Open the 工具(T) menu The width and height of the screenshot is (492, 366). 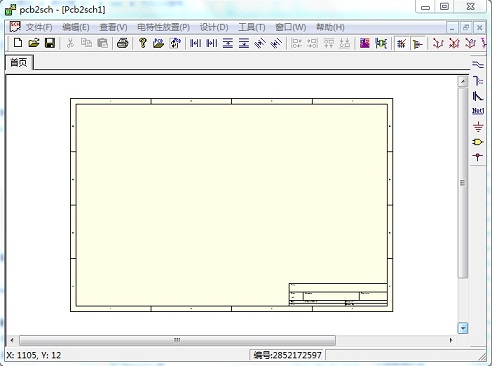252,27
